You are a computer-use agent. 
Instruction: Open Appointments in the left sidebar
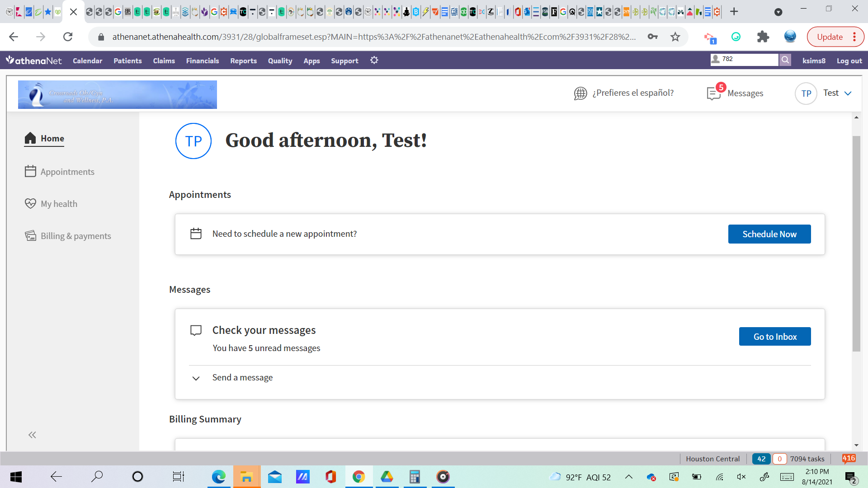click(x=67, y=172)
